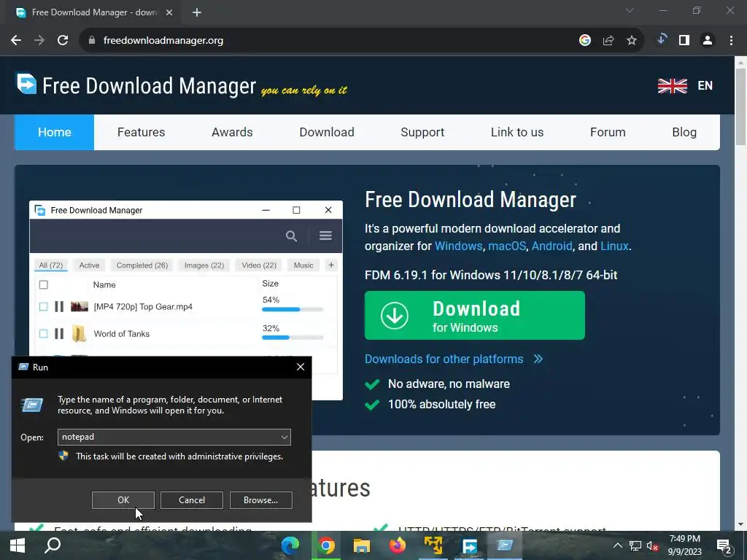Bookmark this page with the star icon
The width and height of the screenshot is (747, 560).
[632, 41]
